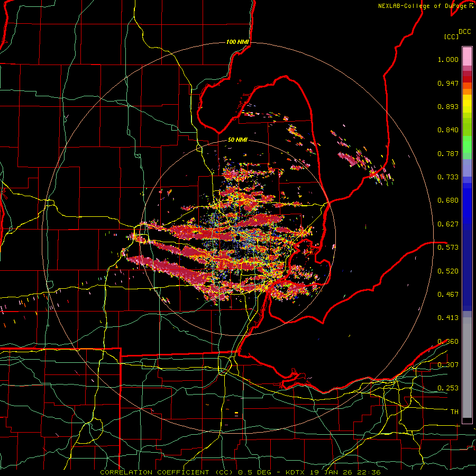The height and width of the screenshot is (476, 476).
Task: Pick the gray color bar segment
Action: [x=467, y=368]
